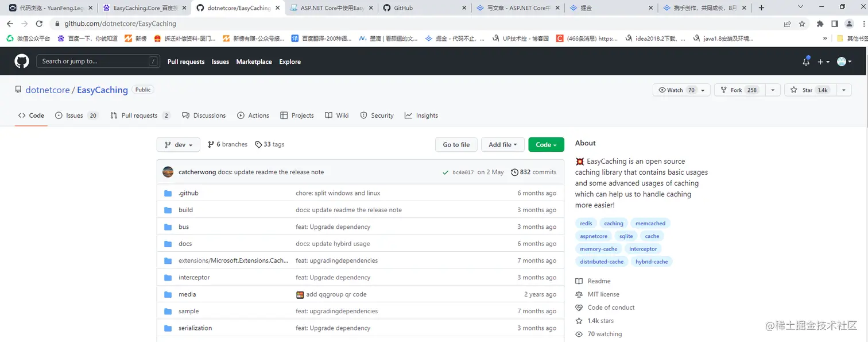The width and height of the screenshot is (868, 342).
Task: Click the address bar URL
Action: 120,24
